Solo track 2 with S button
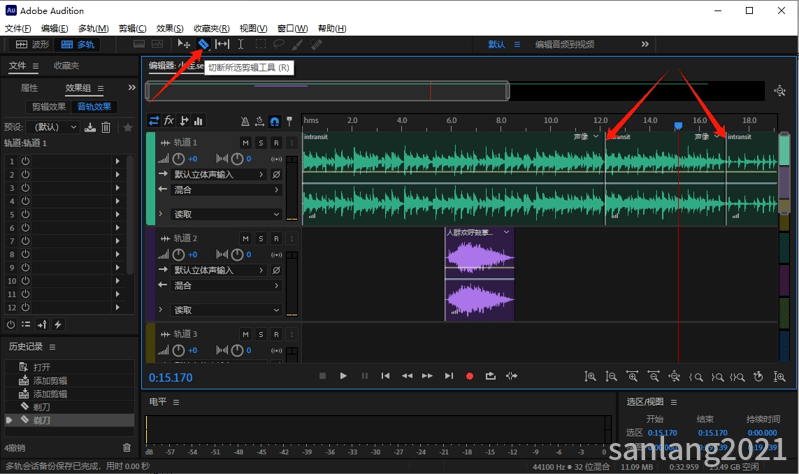Viewport: 799px width, 474px height. point(261,238)
